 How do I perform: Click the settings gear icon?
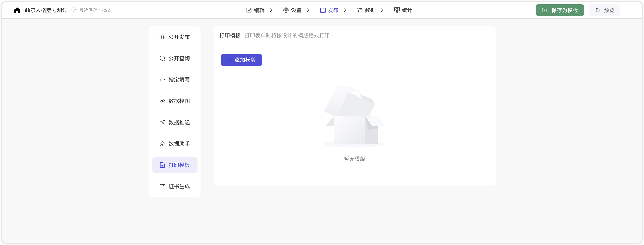click(286, 10)
